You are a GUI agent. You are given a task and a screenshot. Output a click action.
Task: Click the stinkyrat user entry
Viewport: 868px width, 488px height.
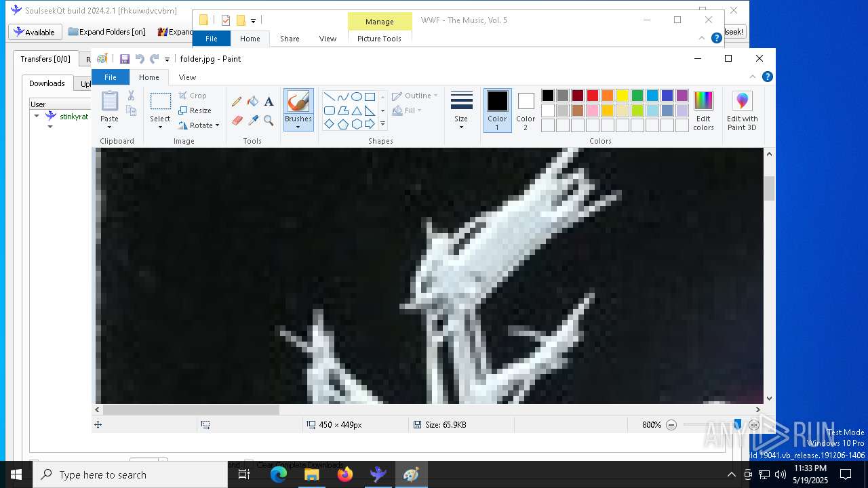click(74, 117)
